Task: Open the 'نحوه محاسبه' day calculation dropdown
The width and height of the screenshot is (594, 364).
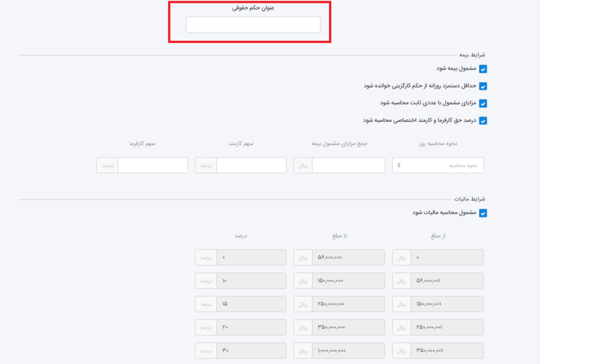Action: [437, 165]
